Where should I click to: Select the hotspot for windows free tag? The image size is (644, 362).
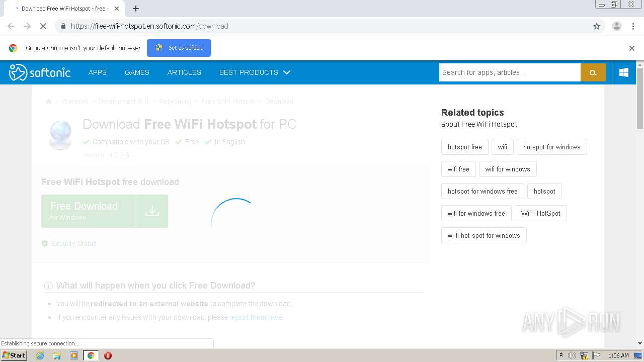pos(482,191)
